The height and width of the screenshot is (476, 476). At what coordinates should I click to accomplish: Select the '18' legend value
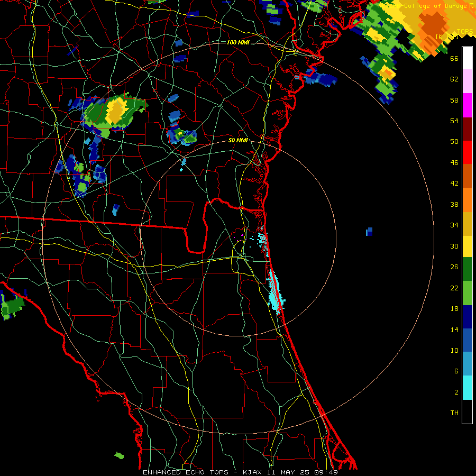[454, 309]
